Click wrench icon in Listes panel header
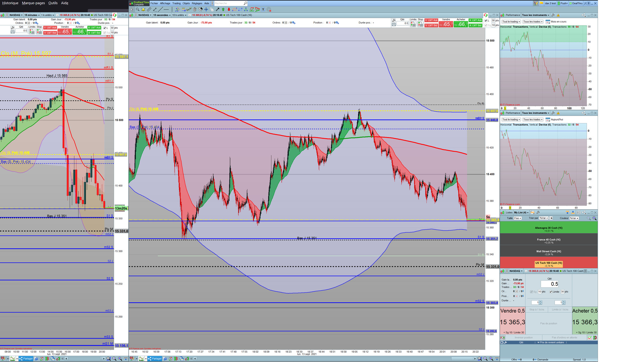 [x=538, y=212]
